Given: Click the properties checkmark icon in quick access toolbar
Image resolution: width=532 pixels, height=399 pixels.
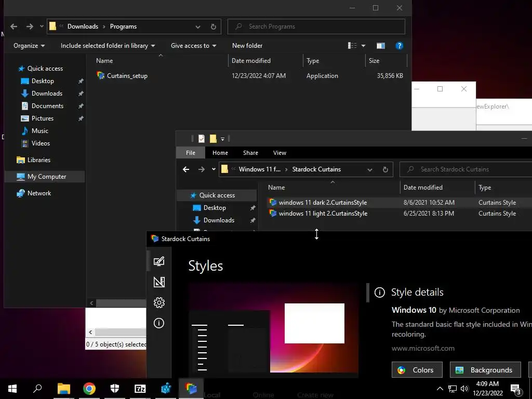Looking at the screenshot, I should click(x=202, y=138).
